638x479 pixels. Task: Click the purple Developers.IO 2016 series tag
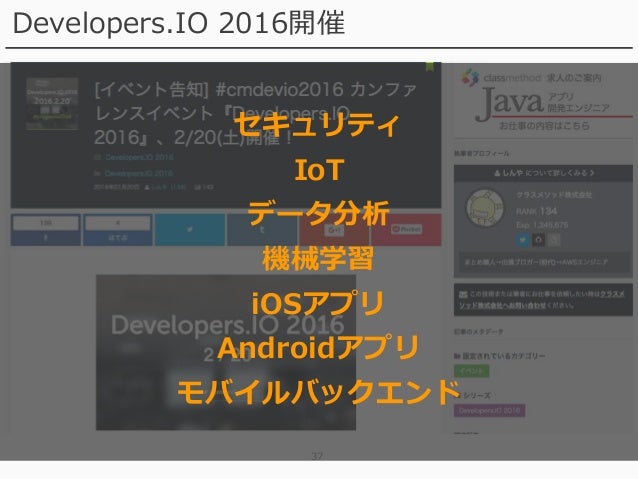pos(489,410)
